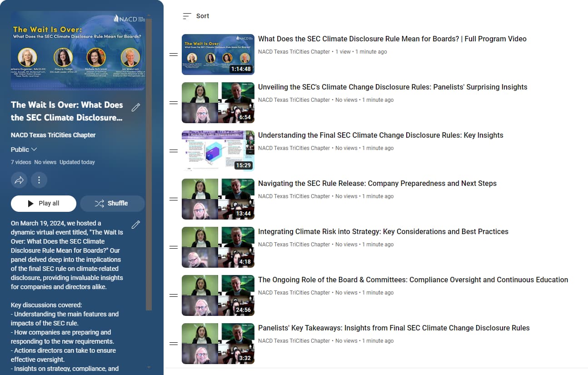Open the Sort menu icon
The height and width of the screenshot is (375, 588).
coord(187,16)
